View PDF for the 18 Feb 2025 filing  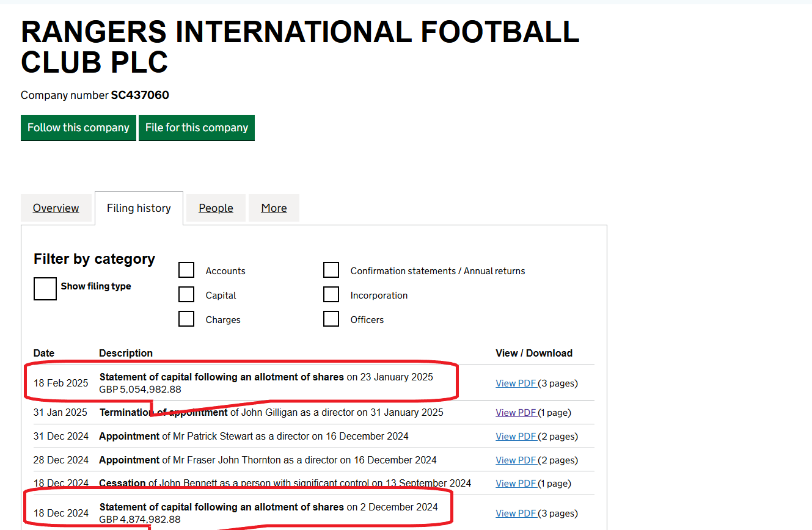point(516,383)
